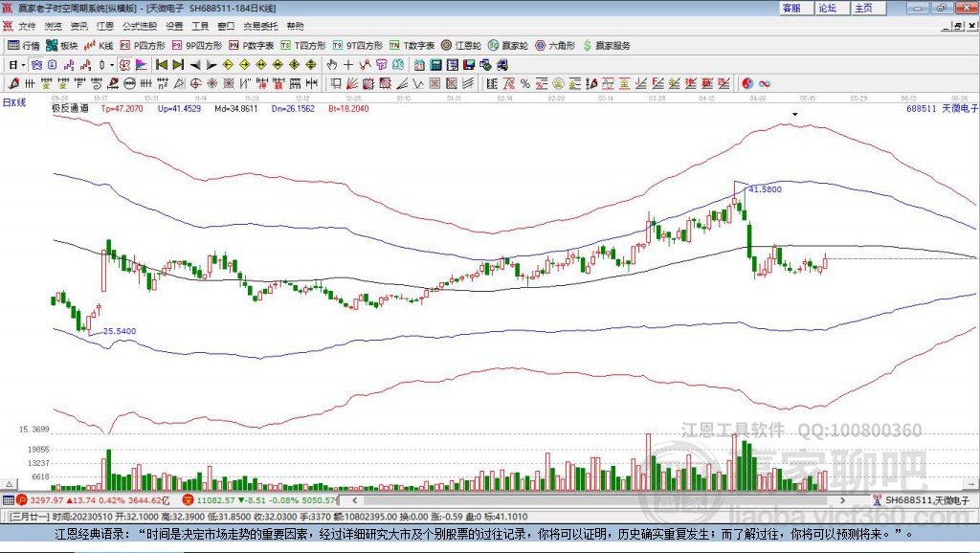Click the horizontal scrollbar left arrow
This screenshot has width=980, height=553.
(355, 499)
